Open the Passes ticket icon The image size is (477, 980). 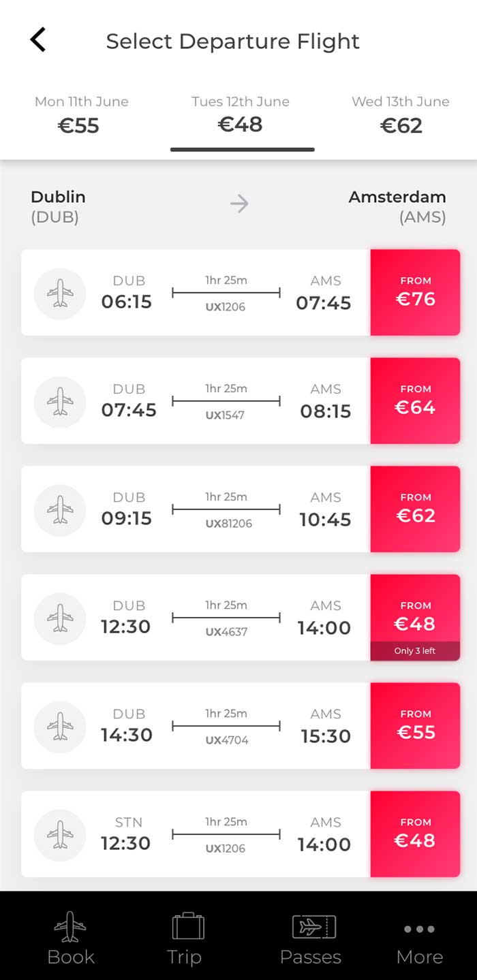tap(314, 928)
